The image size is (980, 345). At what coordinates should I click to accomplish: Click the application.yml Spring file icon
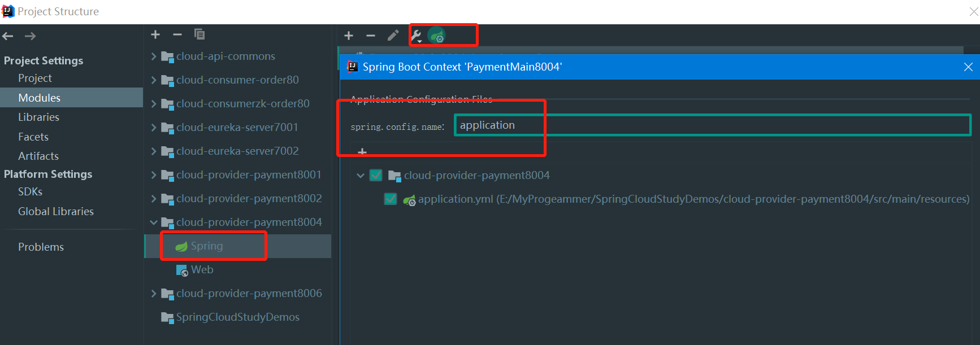409,199
